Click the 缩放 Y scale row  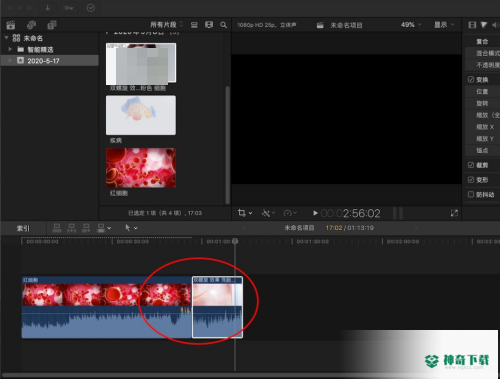[482, 138]
